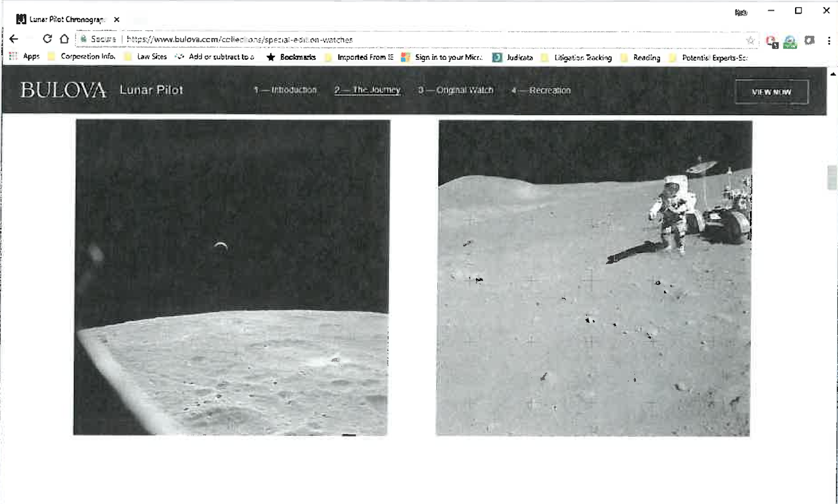
Task: Open the astronaut with lunar rover photo
Action: (x=594, y=278)
